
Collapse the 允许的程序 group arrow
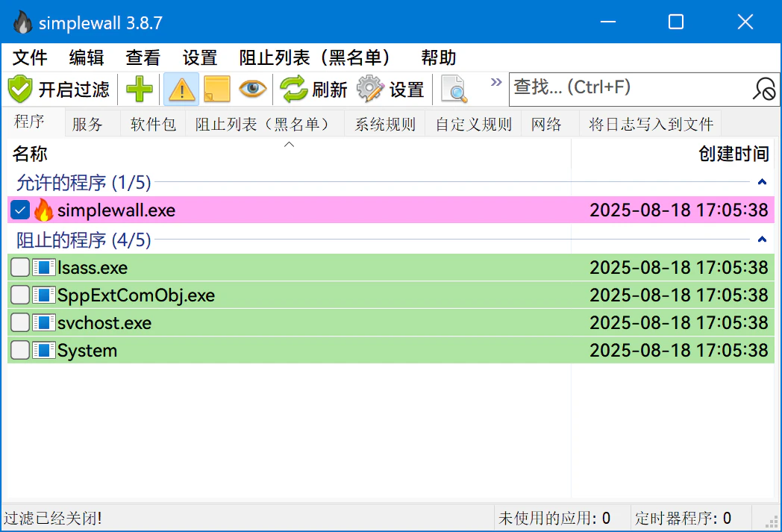[762, 182]
